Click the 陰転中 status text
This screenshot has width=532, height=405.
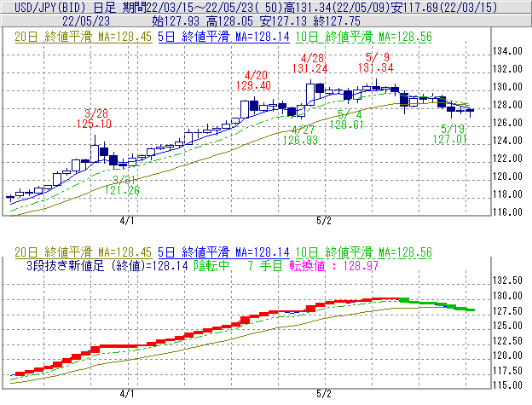point(211,265)
